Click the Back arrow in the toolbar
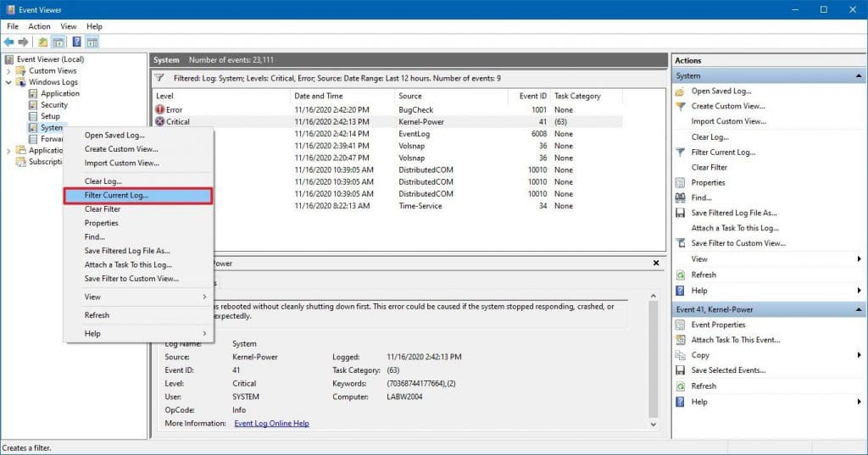The image size is (868, 455). point(9,42)
